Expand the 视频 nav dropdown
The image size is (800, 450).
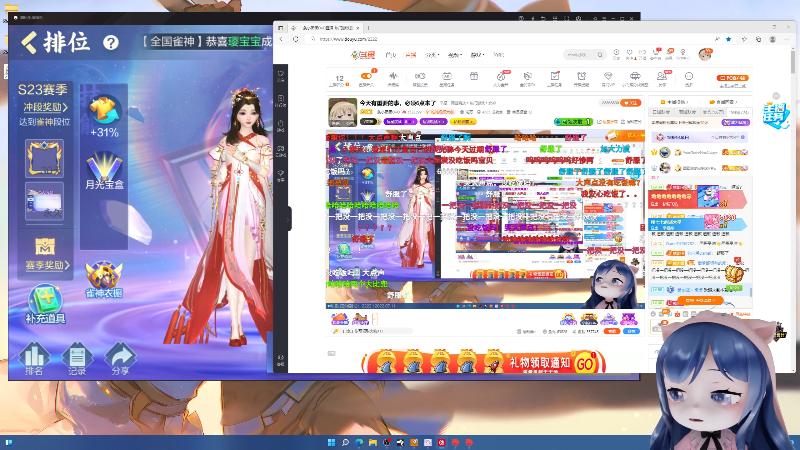click(x=477, y=55)
